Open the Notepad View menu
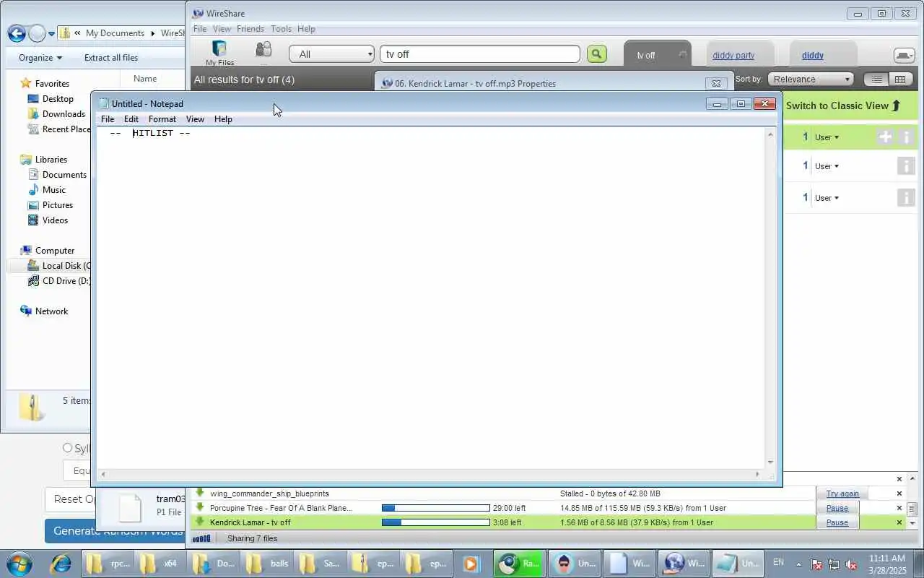The image size is (924, 578). 195,119
